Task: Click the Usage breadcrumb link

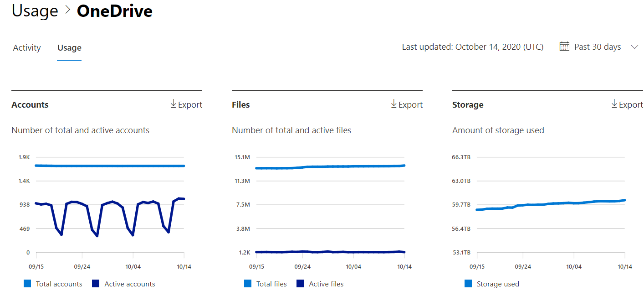Action: tap(35, 10)
